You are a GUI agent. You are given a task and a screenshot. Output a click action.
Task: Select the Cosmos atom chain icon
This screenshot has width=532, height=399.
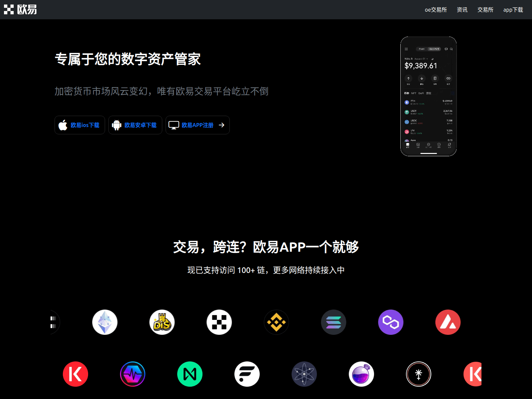304,374
